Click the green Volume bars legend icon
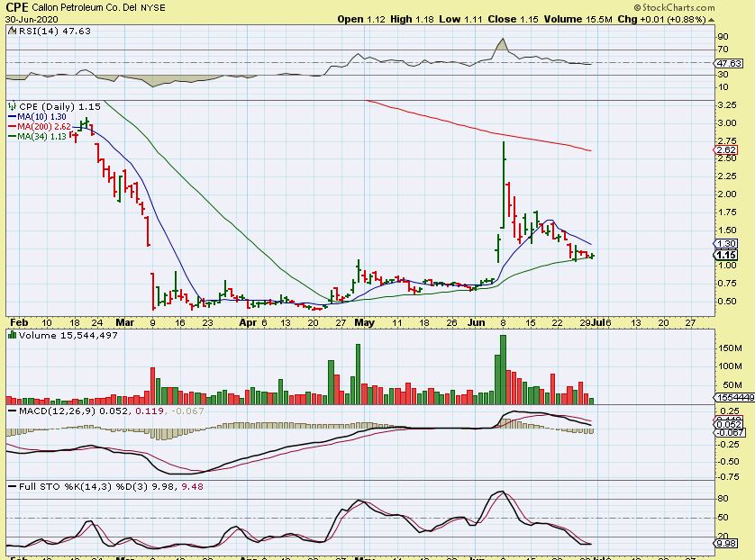This screenshot has height=560, width=755. tap(12, 335)
